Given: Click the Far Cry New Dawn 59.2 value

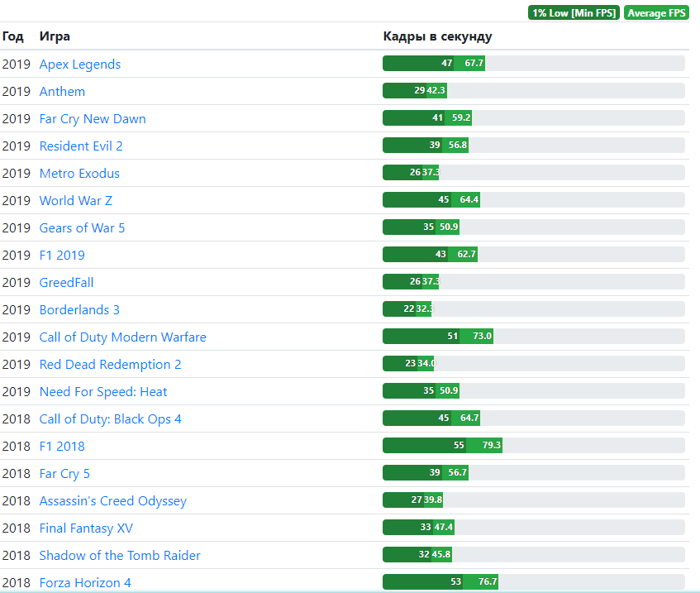Looking at the screenshot, I should (461, 118).
